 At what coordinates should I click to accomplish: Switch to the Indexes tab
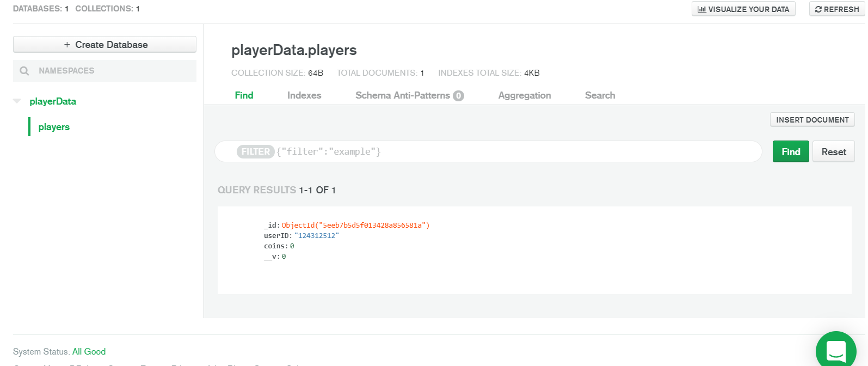tap(304, 95)
